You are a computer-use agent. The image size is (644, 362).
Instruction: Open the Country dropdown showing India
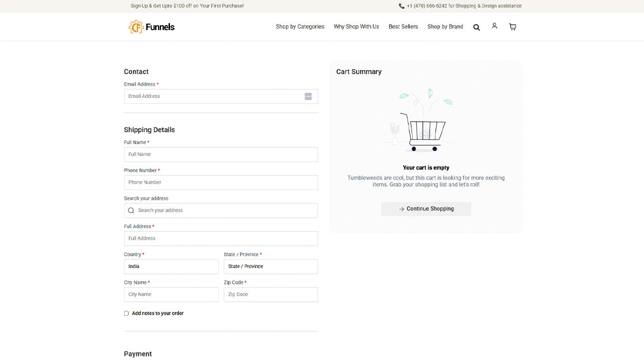171,266
